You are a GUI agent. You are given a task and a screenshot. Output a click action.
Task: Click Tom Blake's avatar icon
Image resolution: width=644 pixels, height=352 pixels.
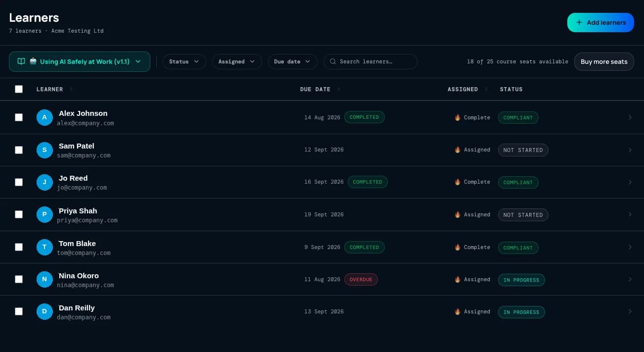point(45,247)
